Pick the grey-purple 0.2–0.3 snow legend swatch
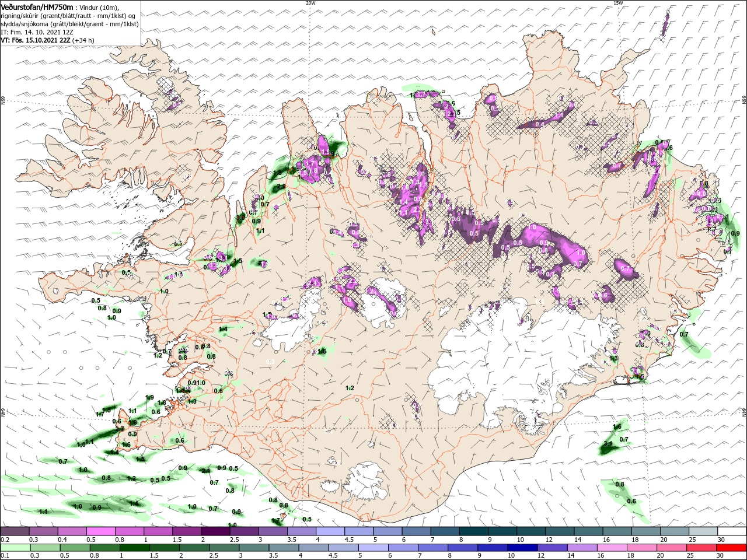The height and width of the screenshot is (560, 747). pos(15,531)
